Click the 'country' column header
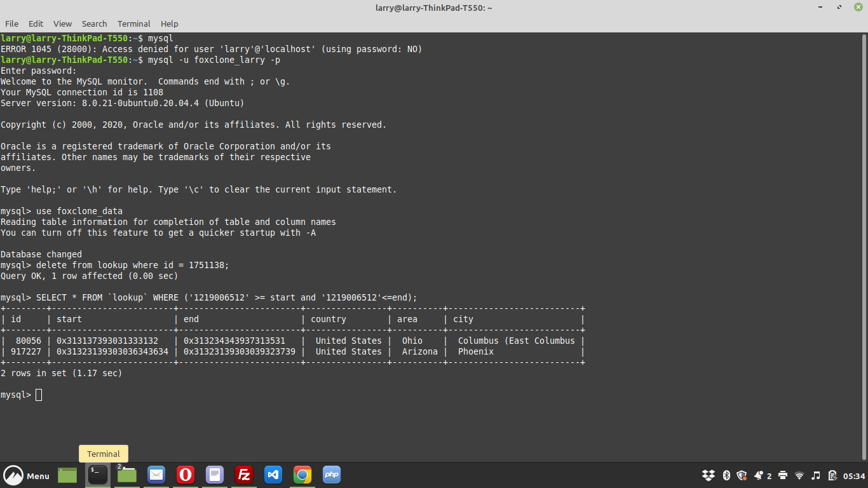 pyautogui.click(x=329, y=319)
